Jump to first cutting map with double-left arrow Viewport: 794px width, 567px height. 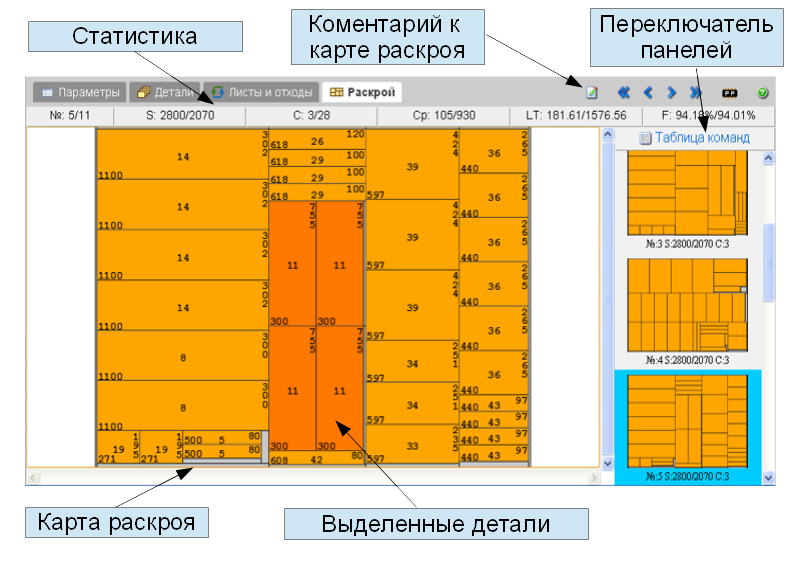pyautogui.click(x=624, y=92)
